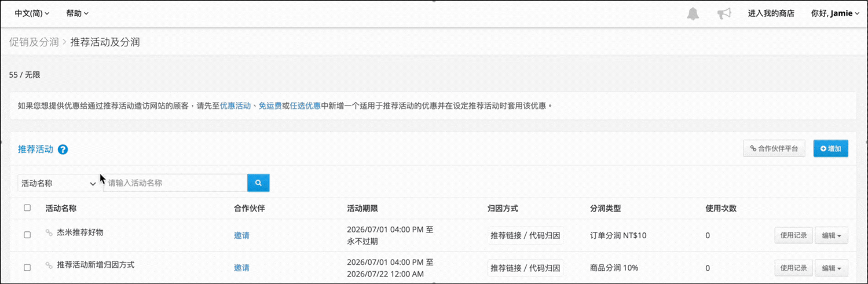This screenshot has width=868, height=284.
Task: Click the help question mark beside 推荐活动
Action: point(63,150)
